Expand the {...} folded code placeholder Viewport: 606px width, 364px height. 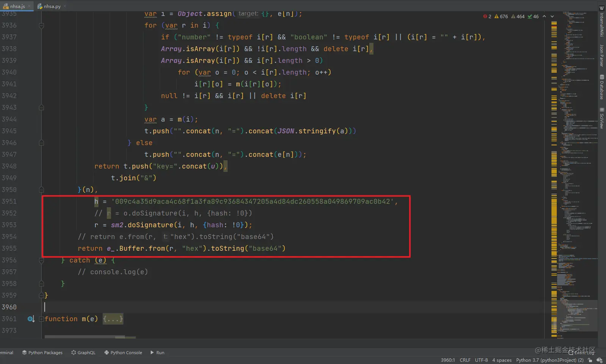pos(113,319)
